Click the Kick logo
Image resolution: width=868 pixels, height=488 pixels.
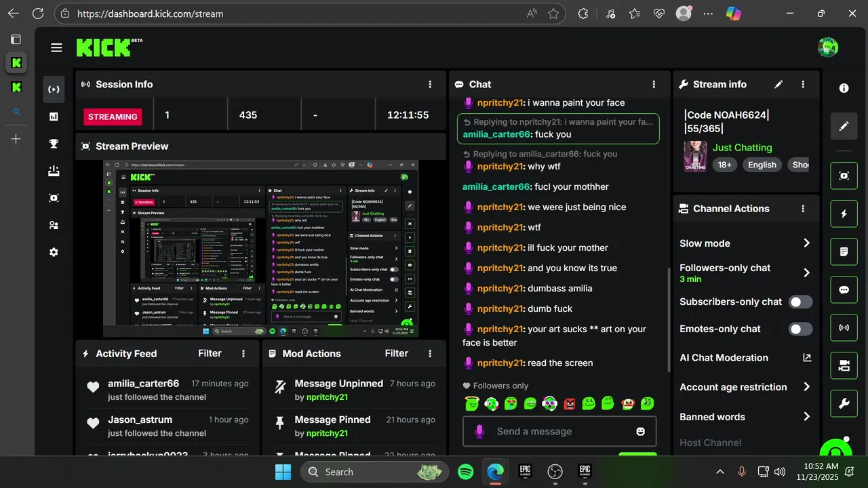pyautogui.click(x=103, y=47)
